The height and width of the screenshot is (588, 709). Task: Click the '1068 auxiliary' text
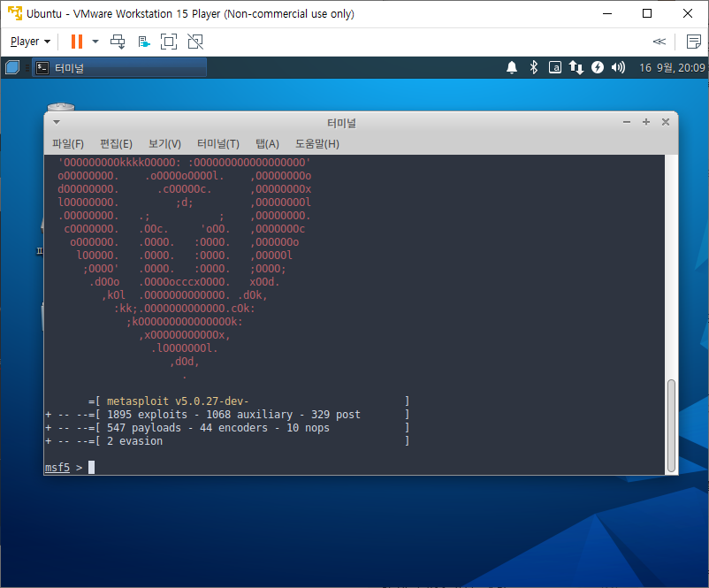[249, 415]
